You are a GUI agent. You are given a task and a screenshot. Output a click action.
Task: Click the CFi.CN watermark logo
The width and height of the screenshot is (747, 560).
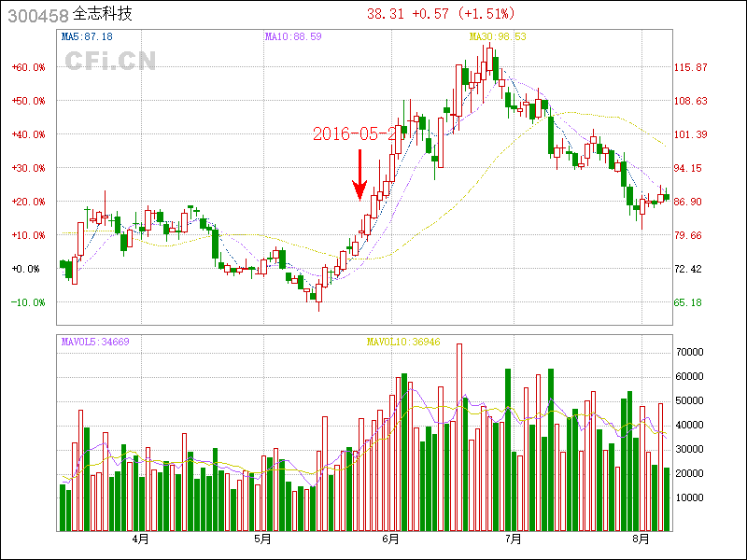tap(110, 61)
